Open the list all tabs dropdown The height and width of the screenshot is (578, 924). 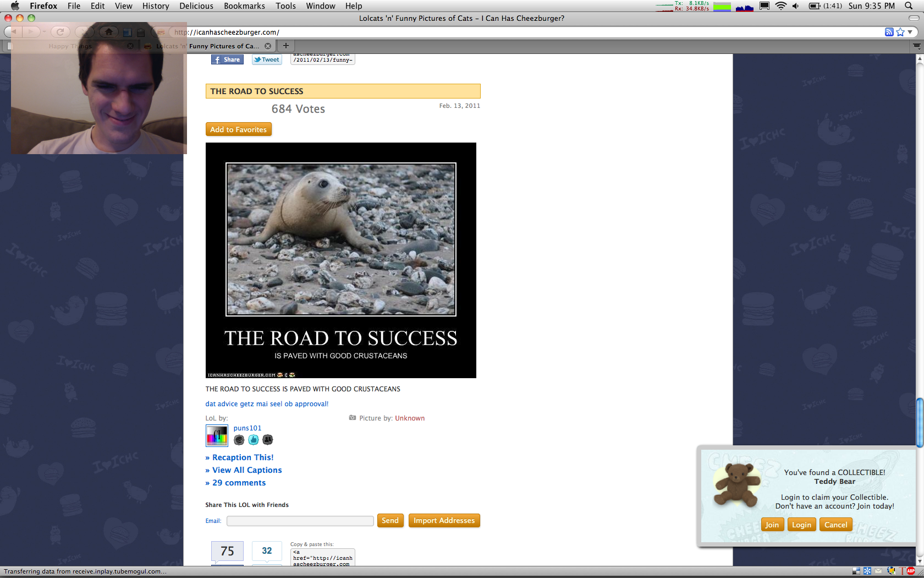tap(917, 46)
